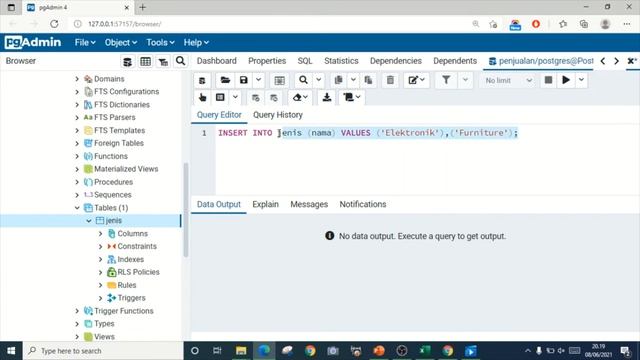Open the Object menu
This screenshot has height=360, width=640.
pos(121,42)
